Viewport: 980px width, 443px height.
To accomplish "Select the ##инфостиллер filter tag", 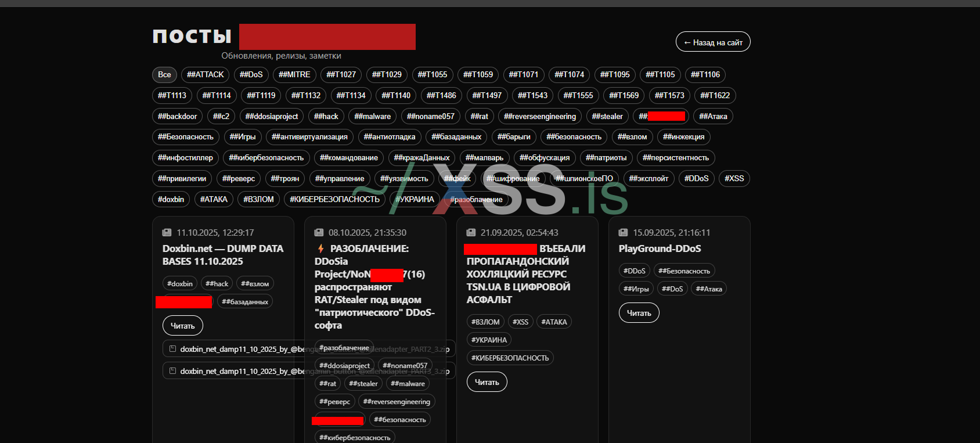I will click(x=185, y=157).
